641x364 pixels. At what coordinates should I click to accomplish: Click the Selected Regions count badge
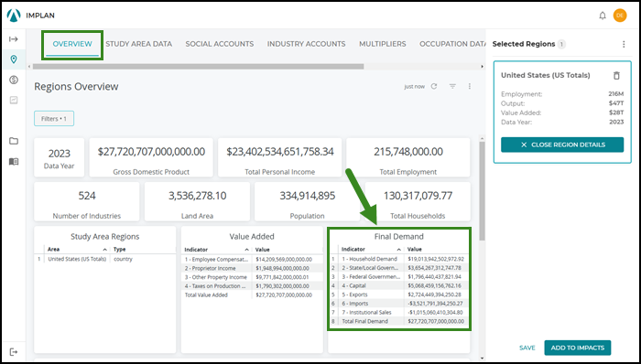pos(561,44)
